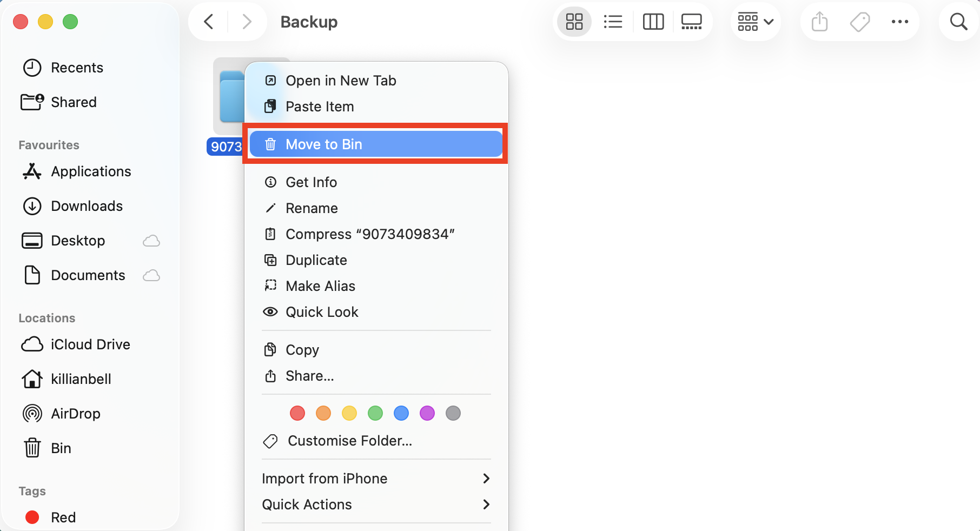
Task: Open the more actions (…) toolbar icon
Action: pyautogui.click(x=900, y=22)
